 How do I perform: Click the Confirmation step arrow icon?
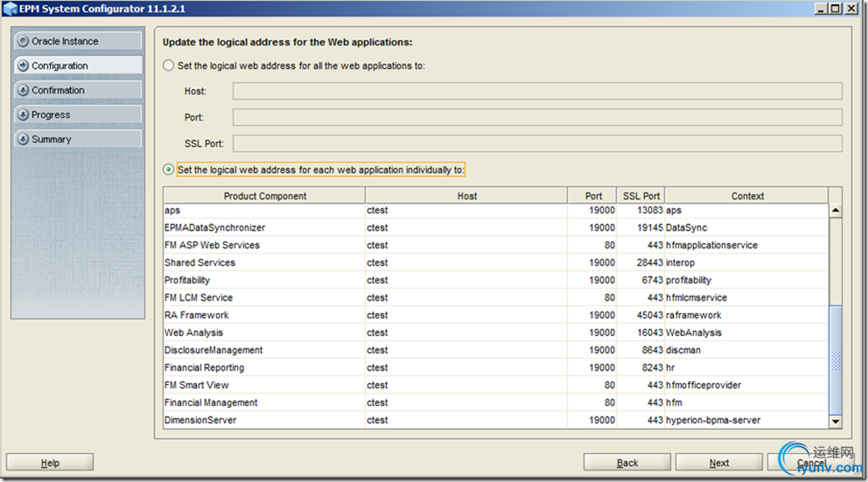(24, 90)
